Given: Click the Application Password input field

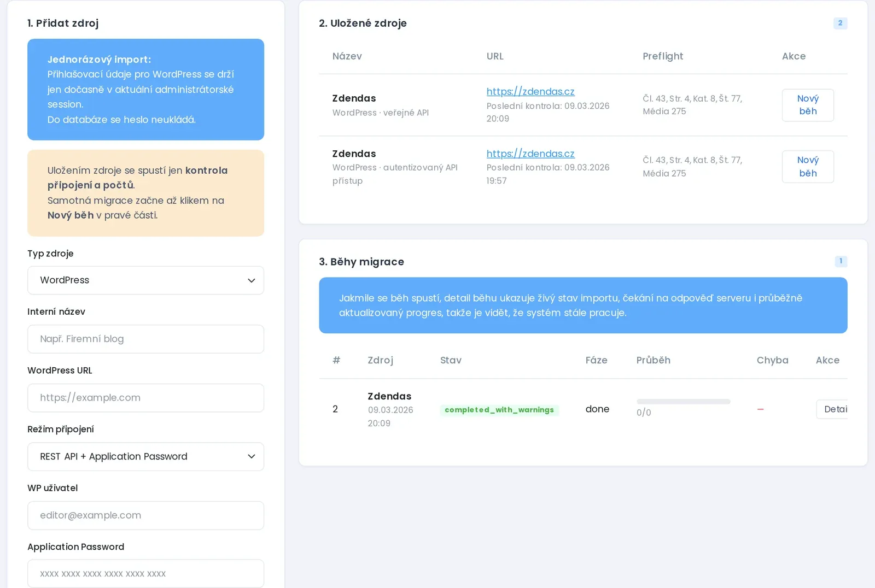Looking at the screenshot, I should [x=145, y=574].
